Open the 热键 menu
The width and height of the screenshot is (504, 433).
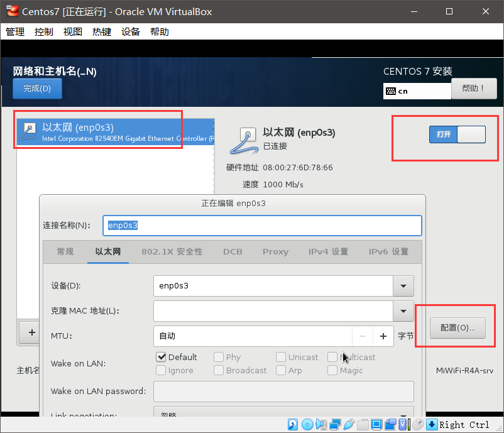tap(102, 31)
